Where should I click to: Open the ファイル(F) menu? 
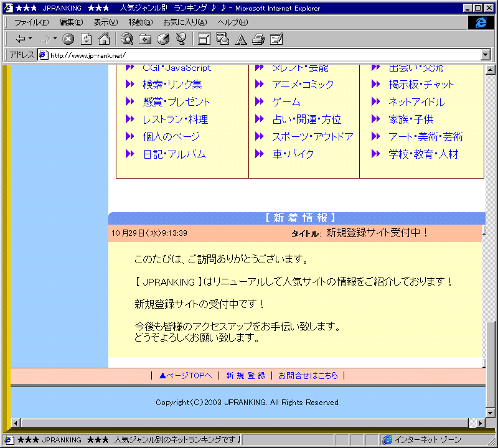pos(32,22)
